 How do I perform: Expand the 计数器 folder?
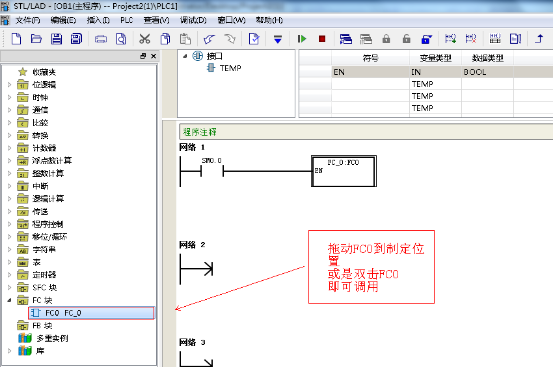[10, 148]
